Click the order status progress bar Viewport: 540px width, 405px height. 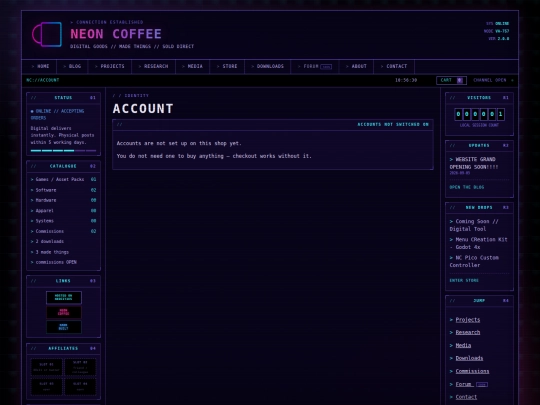pos(63,150)
